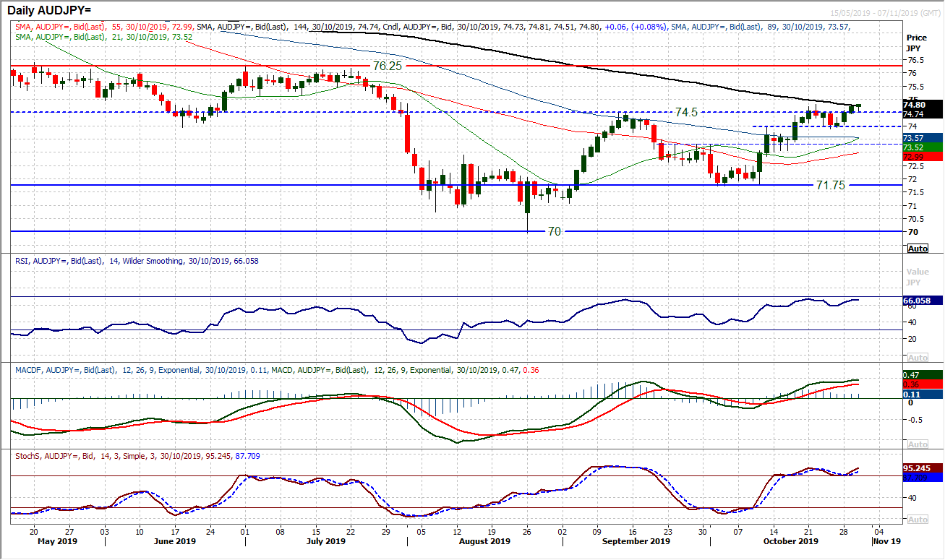This screenshot has width=945, height=560.
Task: Click the green MACD value tag 0.47
Action: pos(923,375)
